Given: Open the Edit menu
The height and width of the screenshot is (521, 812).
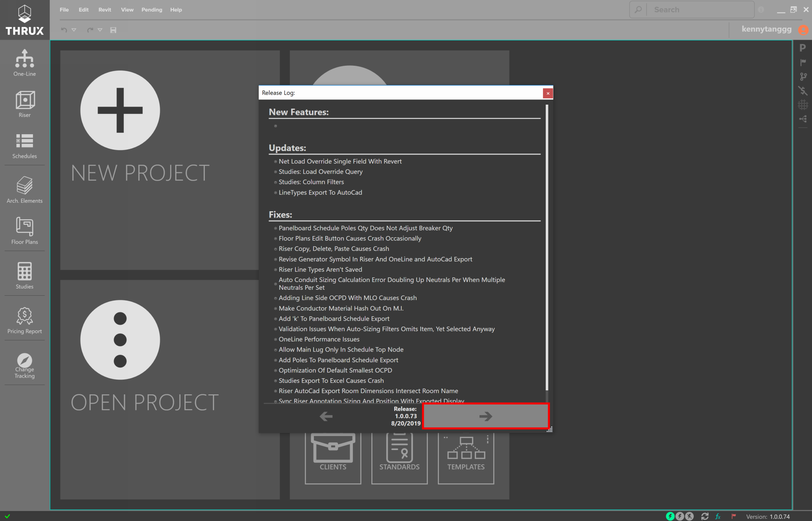Looking at the screenshot, I should [84, 10].
